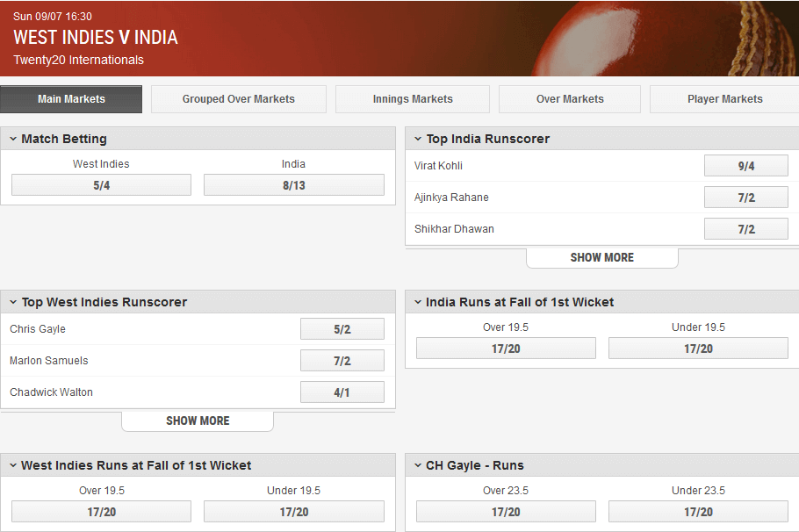Switch to Grouped Over Markets tab
Screen dimensions: 799x532
click(x=239, y=99)
